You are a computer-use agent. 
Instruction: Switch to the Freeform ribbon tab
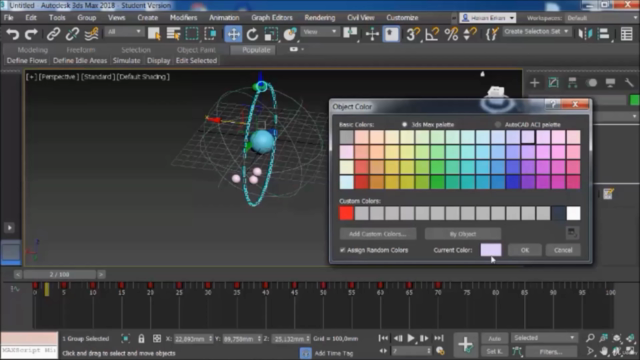[x=80, y=50]
